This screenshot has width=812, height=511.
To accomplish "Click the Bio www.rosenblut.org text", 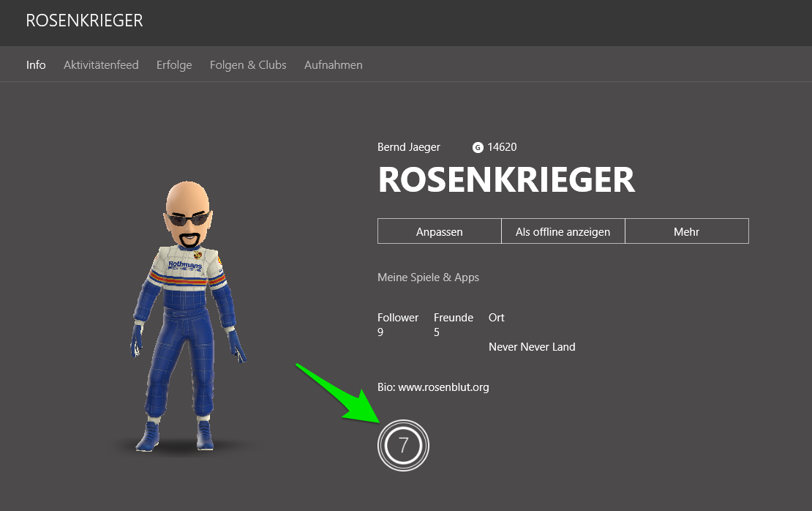I will [433, 387].
